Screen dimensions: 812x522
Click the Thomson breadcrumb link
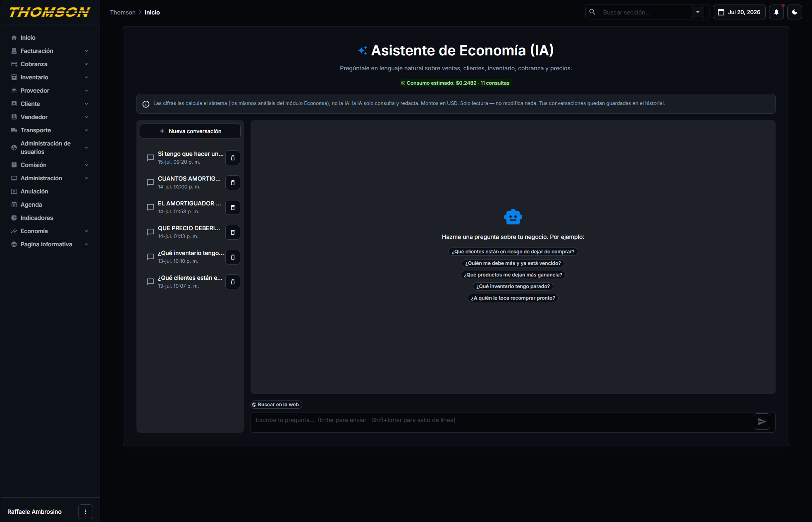[123, 12]
